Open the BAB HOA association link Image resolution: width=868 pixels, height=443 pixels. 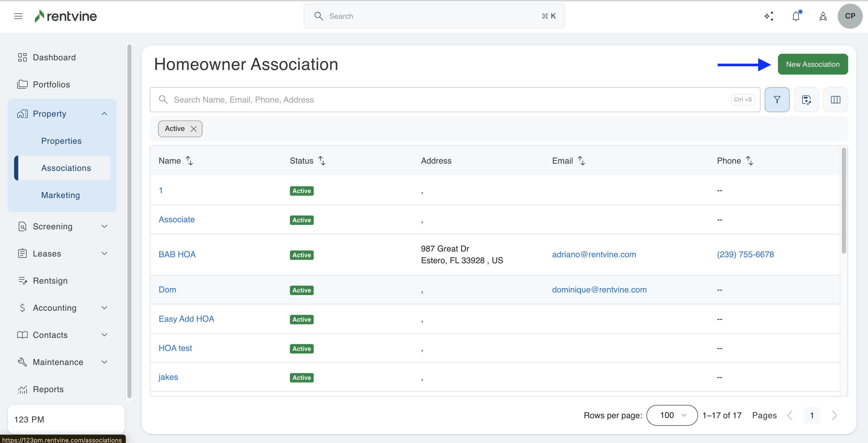click(177, 254)
